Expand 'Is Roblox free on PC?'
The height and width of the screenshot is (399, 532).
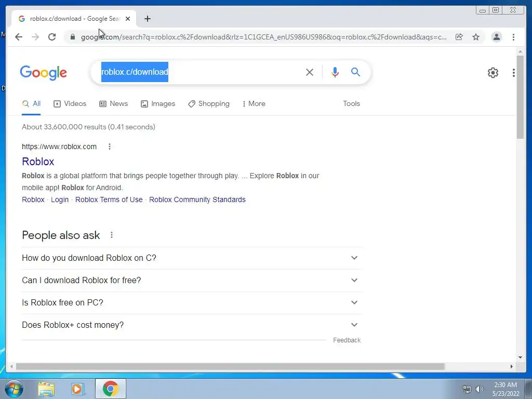click(x=191, y=303)
